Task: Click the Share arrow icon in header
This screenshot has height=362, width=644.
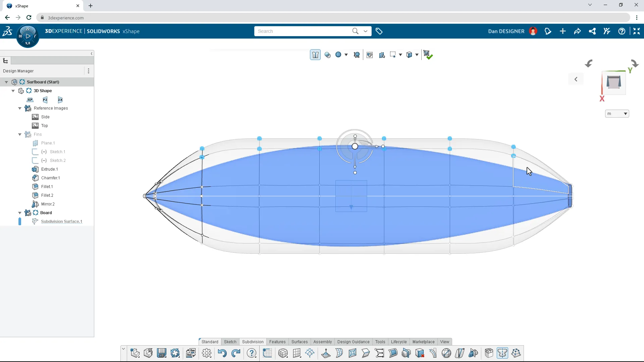Action: pyautogui.click(x=577, y=31)
